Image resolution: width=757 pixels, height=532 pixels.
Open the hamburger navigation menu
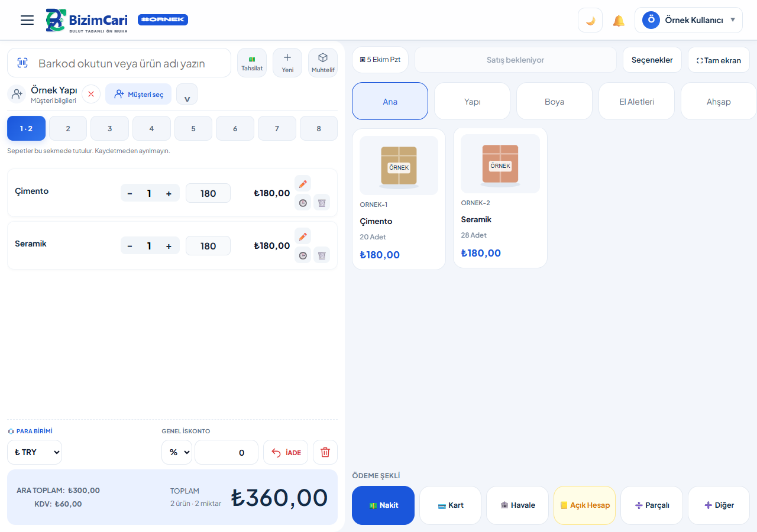[x=27, y=20]
